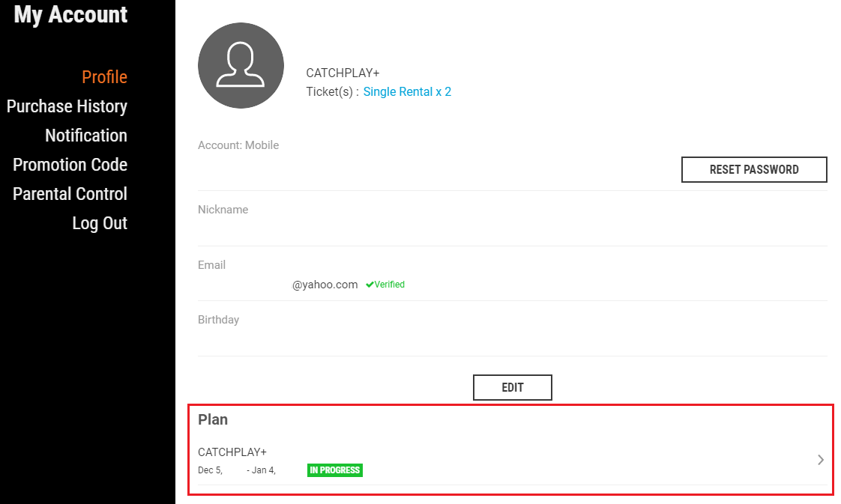Image resolution: width=841 pixels, height=504 pixels.
Task: Select the Account: Mobile label
Action: click(238, 145)
